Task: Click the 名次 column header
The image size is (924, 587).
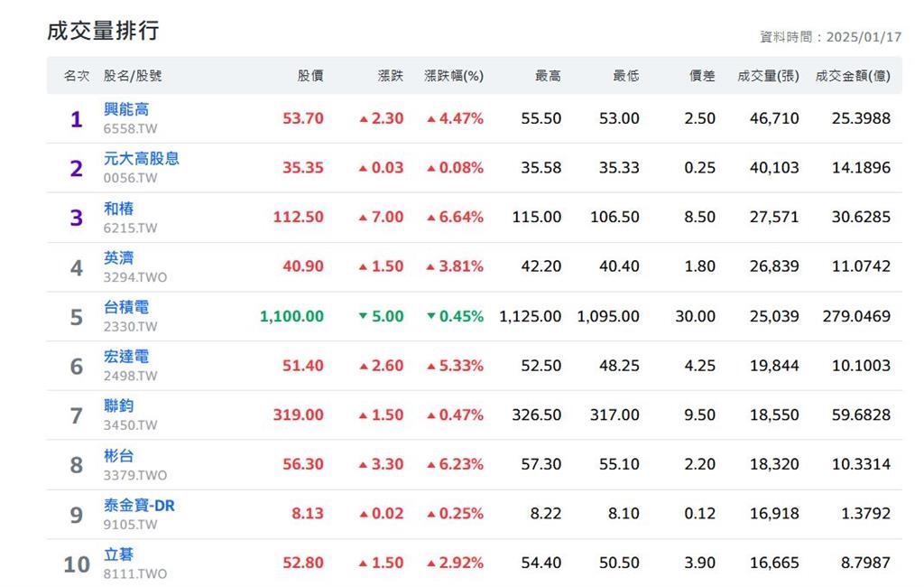Action: (x=77, y=76)
